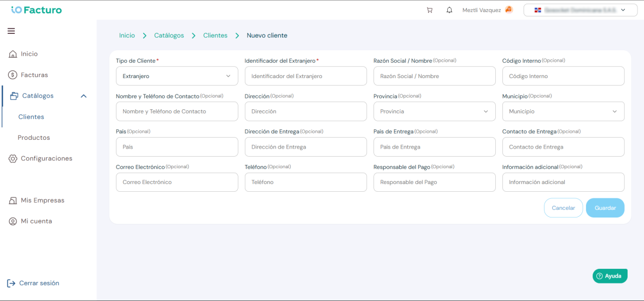Open Configuraciones gear in the sidebar
Screen dimensions: 644x301
click(40, 158)
